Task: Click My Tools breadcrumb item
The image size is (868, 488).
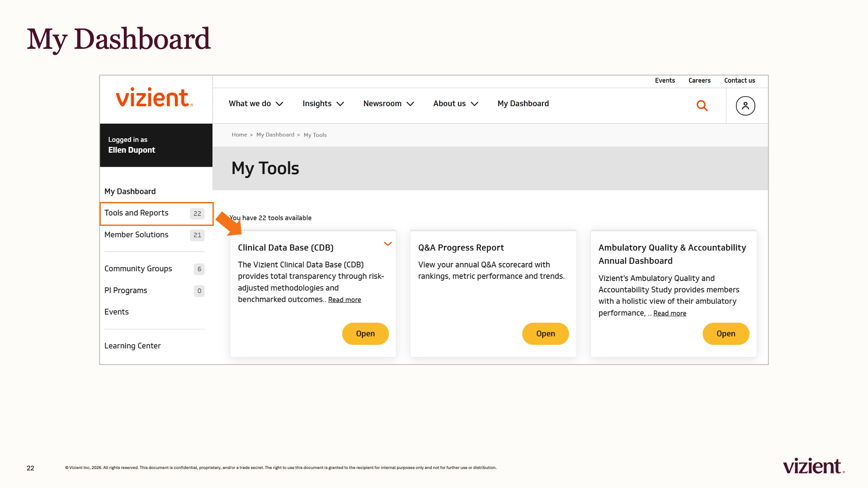Action: [x=315, y=135]
